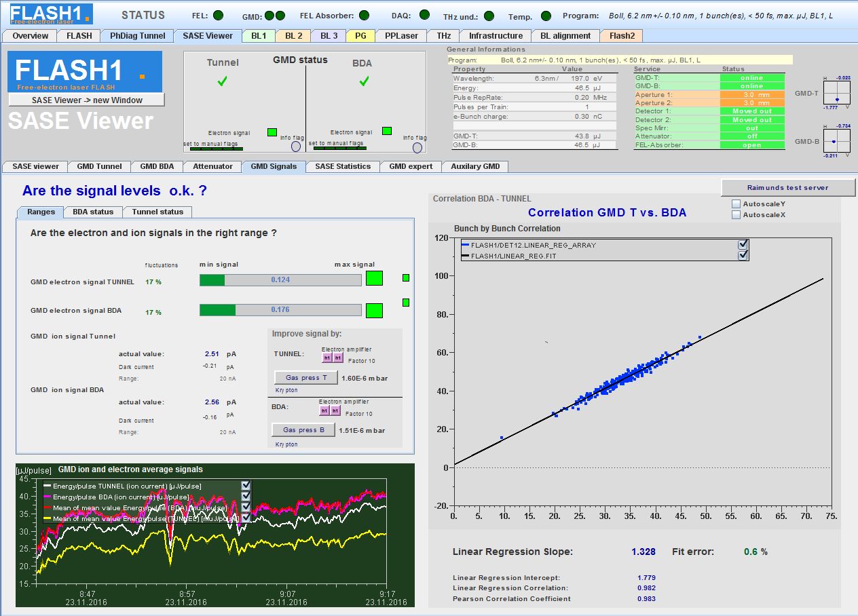
Task: Click the BDA info flag circle
Action: pos(417,147)
